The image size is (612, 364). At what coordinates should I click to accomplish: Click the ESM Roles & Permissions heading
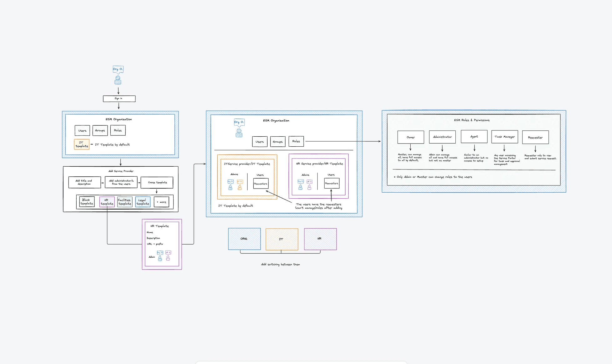[x=472, y=120]
